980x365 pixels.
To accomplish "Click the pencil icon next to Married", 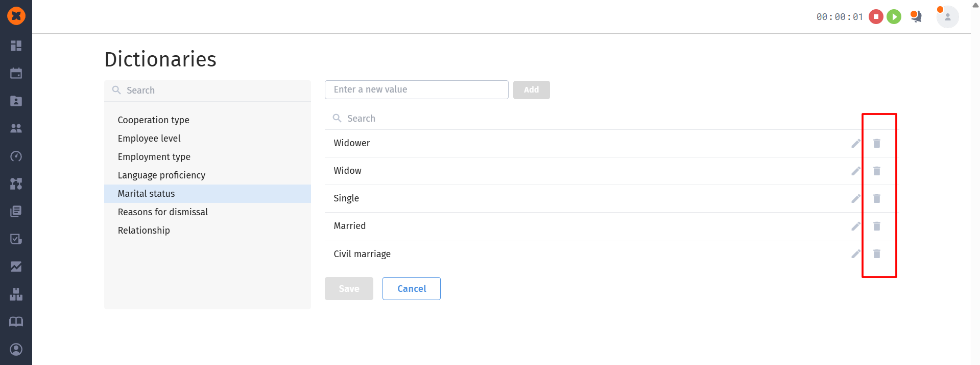I will click(x=856, y=226).
